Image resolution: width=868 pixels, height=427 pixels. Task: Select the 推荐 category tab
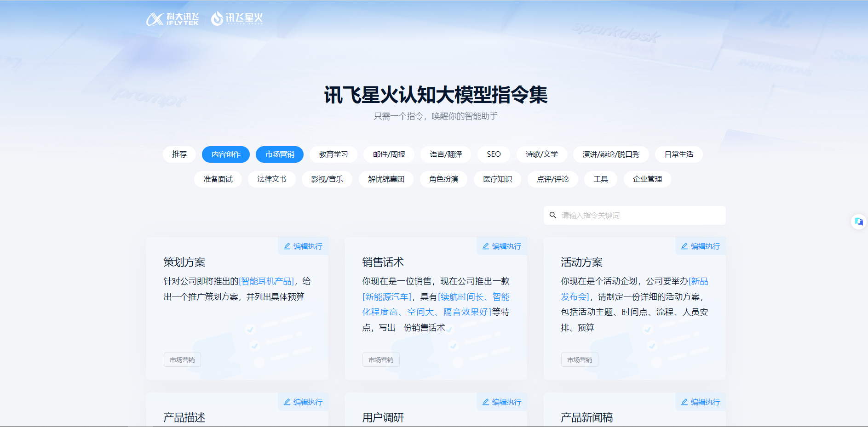point(179,154)
